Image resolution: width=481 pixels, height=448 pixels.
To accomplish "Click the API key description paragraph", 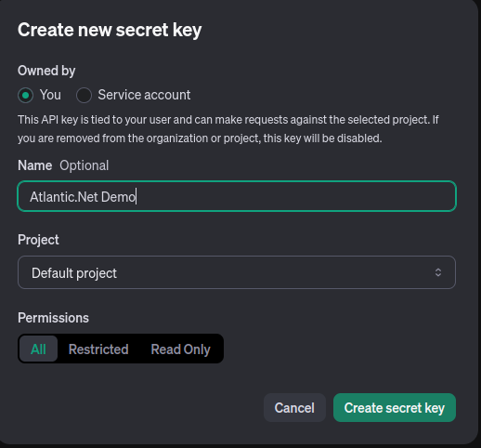I will (228, 129).
